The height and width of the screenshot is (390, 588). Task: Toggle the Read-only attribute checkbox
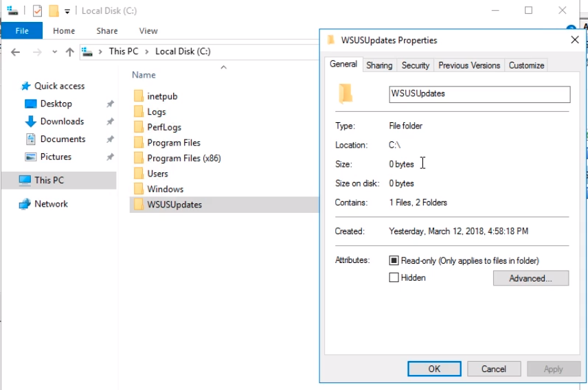tap(394, 261)
